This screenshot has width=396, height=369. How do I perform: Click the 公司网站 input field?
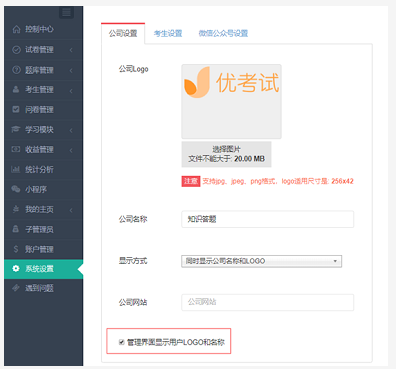[267, 302]
